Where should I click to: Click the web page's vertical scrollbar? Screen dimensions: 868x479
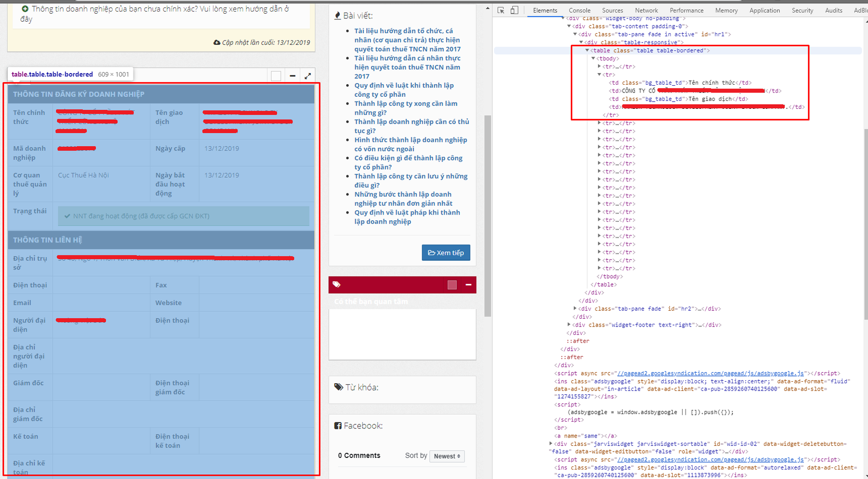488,216
